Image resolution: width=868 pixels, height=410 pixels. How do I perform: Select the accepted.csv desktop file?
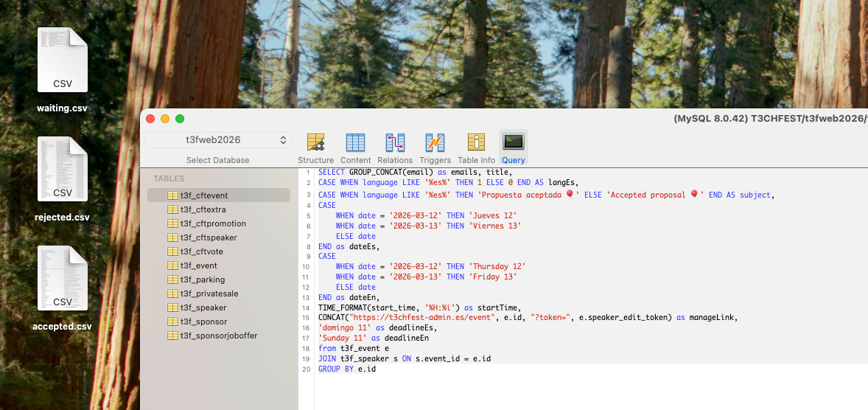tap(63, 288)
